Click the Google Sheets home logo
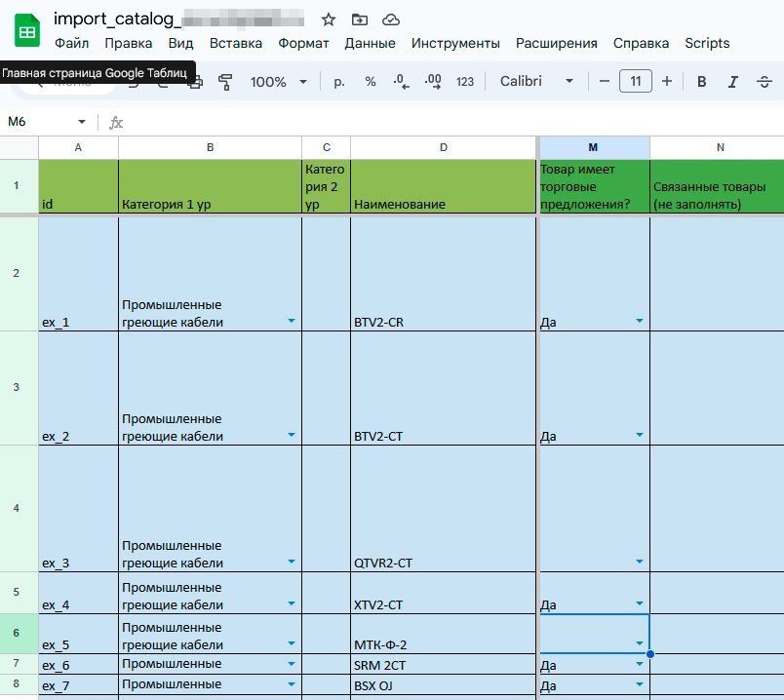The width and height of the screenshot is (784, 700). 27,31
